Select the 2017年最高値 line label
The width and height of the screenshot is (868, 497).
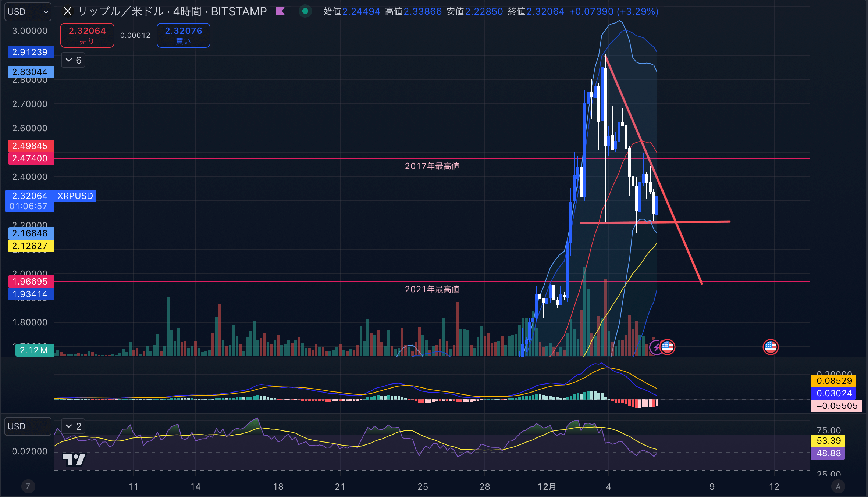point(432,166)
